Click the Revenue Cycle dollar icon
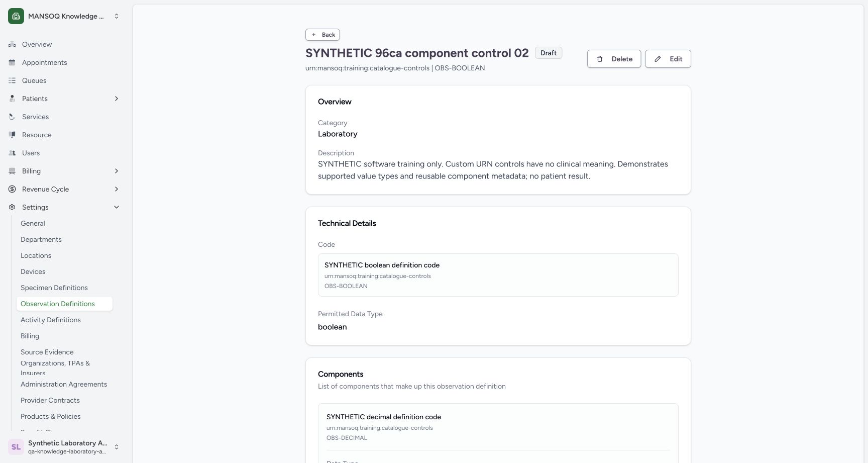This screenshot has width=868, height=463. point(12,189)
